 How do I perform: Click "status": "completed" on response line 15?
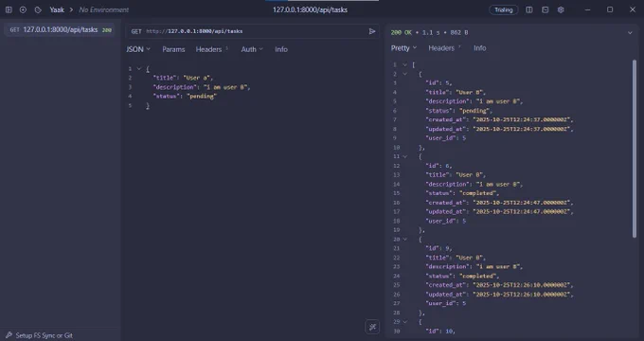click(x=462, y=193)
